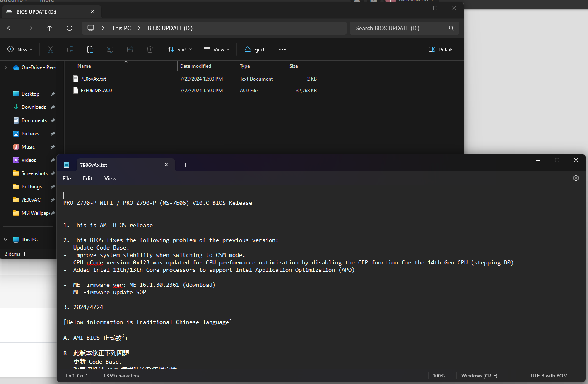Toggle the Details pane in Explorer
The image size is (588, 384).
point(441,49)
